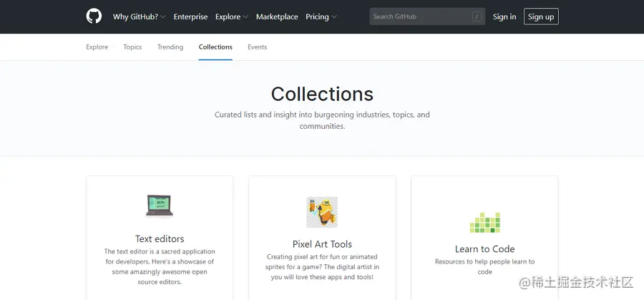Click the Sign in link
The width and height of the screenshot is (644, 300).
[x=504, y=17]
